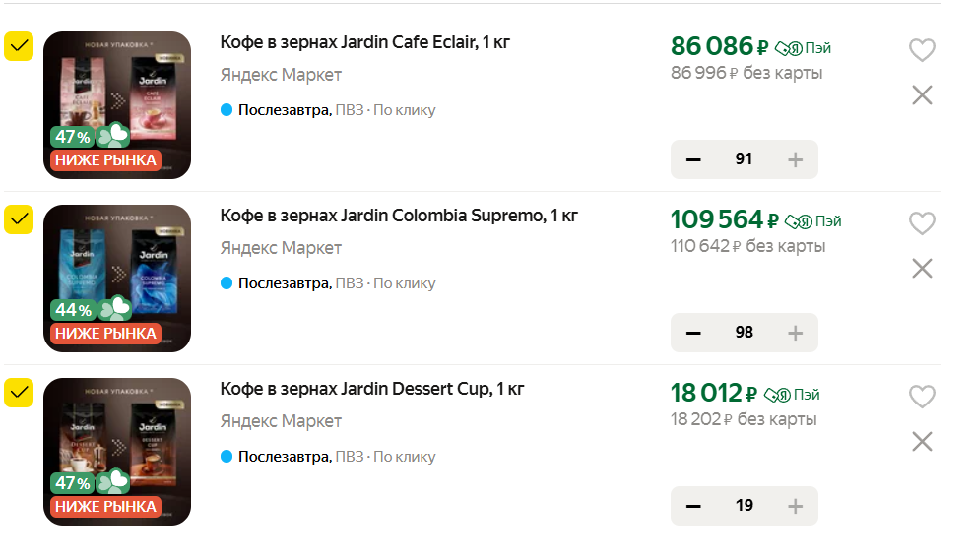Add Jardin Cafe Eclair to favorites heart

click(x=921, y=50)
